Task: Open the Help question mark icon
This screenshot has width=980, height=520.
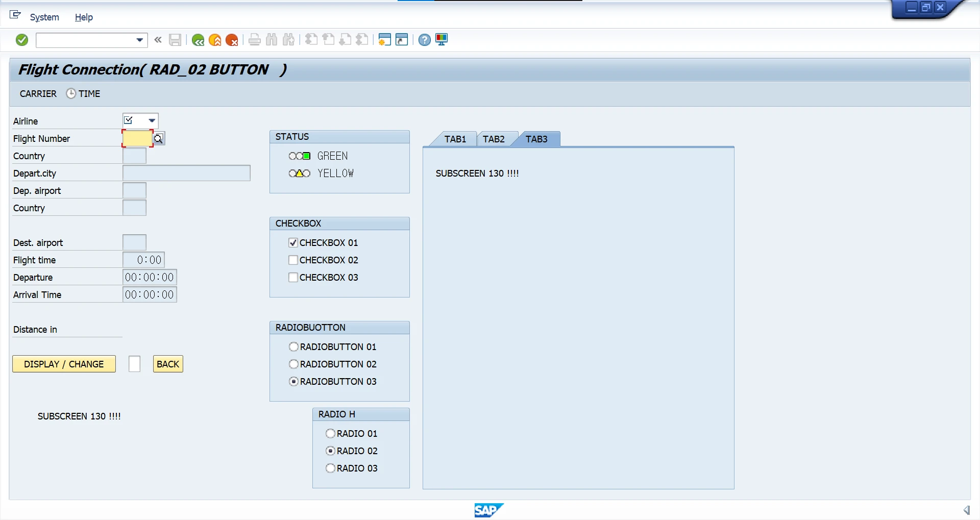Action: point(424,40)
